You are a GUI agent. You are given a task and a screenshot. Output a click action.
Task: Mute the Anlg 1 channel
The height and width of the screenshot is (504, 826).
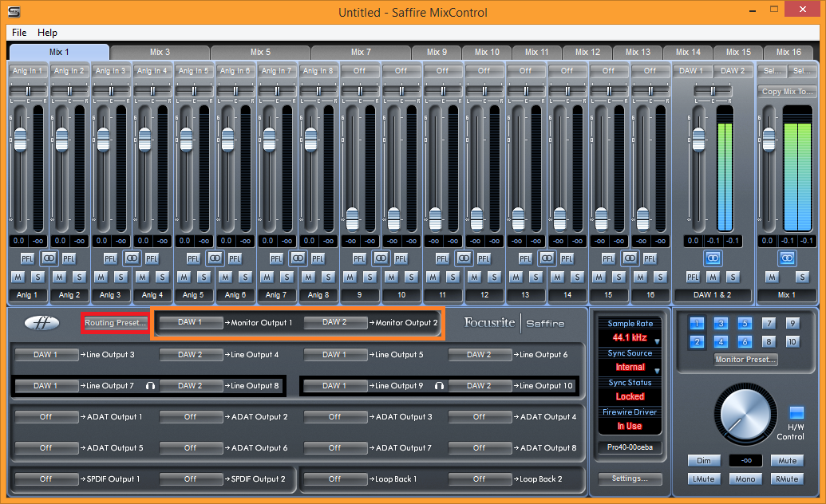pos(18,277)
